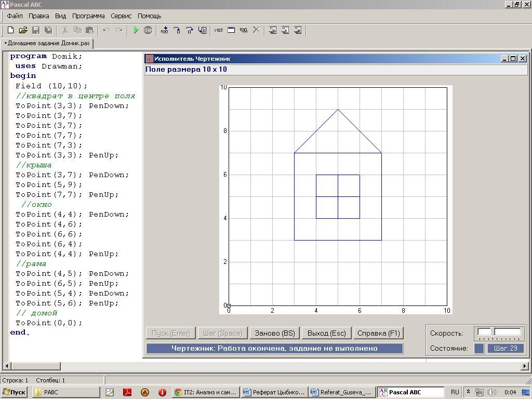Click the Save file disk icon
This screenshot has height=399, width=532.
coord(36,30)
